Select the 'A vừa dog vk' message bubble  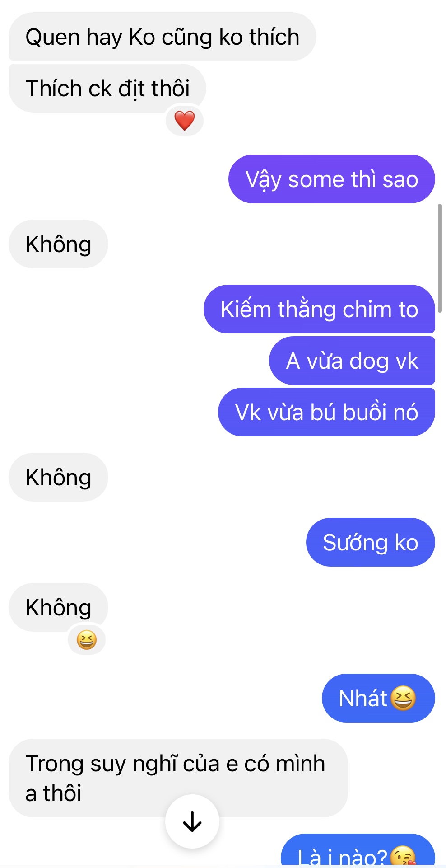click(x=352, y=361)
